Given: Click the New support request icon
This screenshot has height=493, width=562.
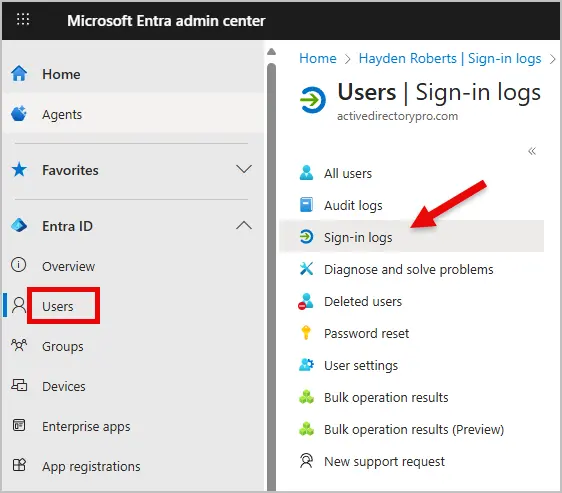Looking at the screenshot, I should click(x=306, y=461).
